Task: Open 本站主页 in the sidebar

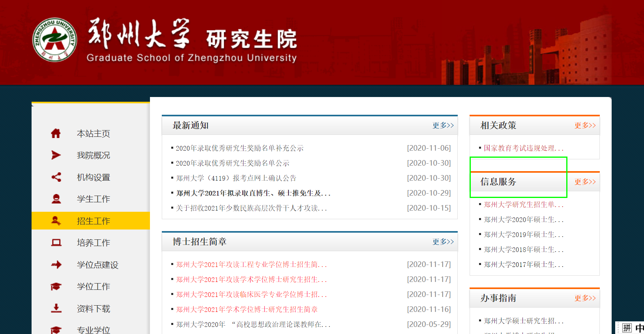Action: (94, 134)
